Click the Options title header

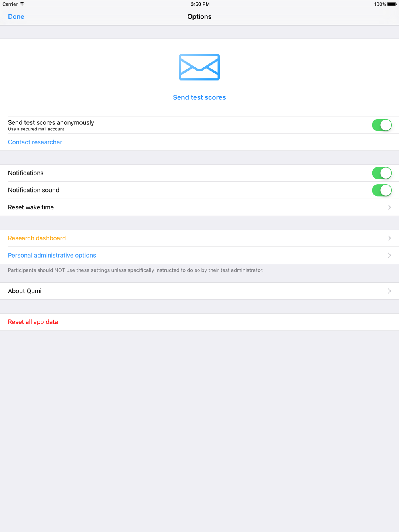pyautogui.click(x=199, y=16)
